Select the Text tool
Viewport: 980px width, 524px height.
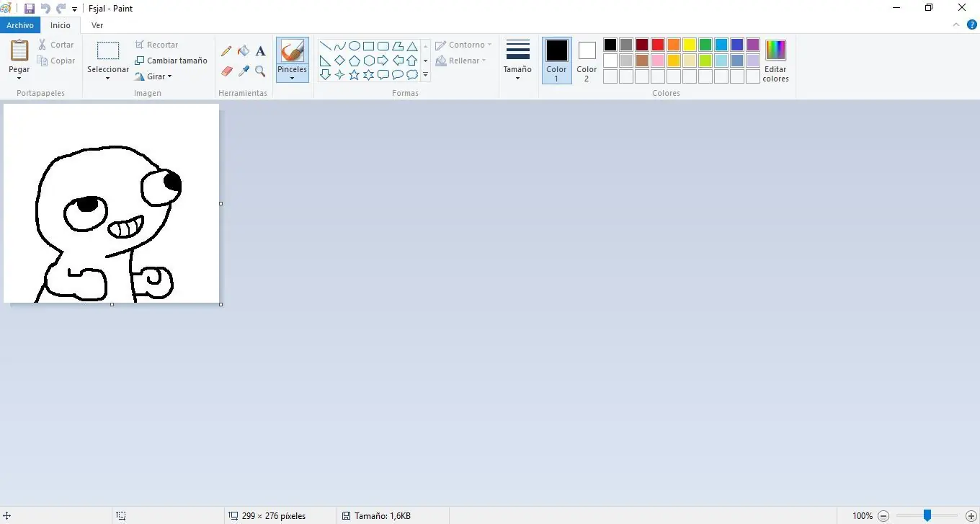click(x=260, y=51)
